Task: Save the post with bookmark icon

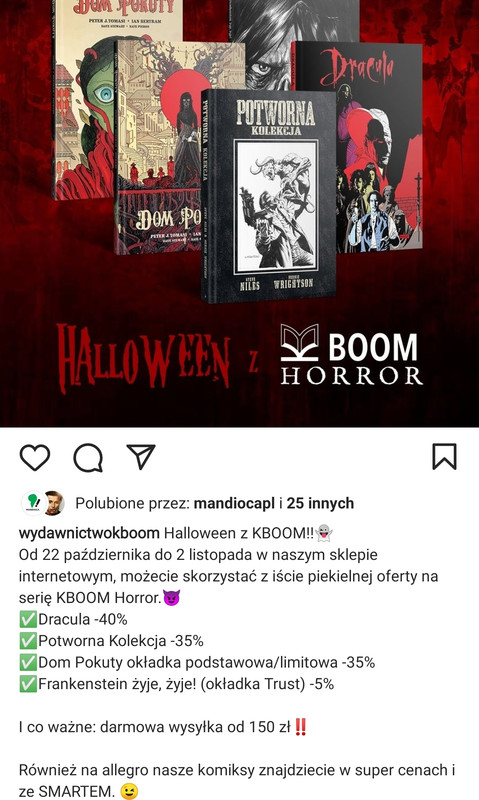Action: 444,456
